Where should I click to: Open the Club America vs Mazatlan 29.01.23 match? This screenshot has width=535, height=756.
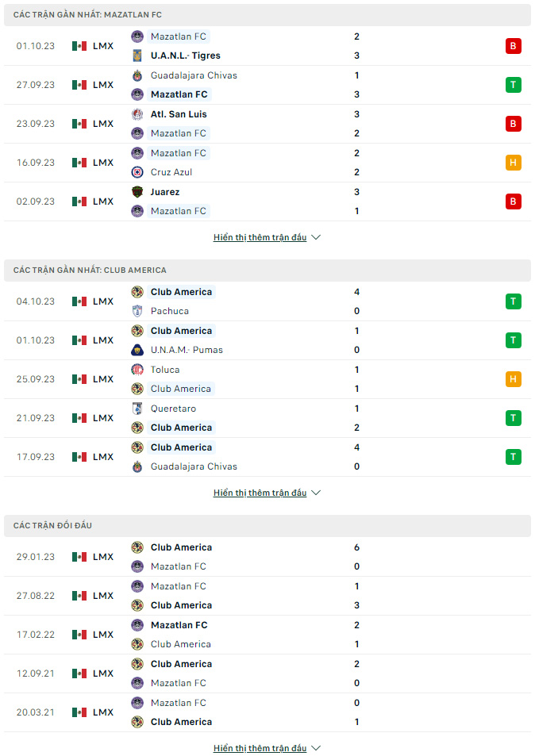click(267, 557)
